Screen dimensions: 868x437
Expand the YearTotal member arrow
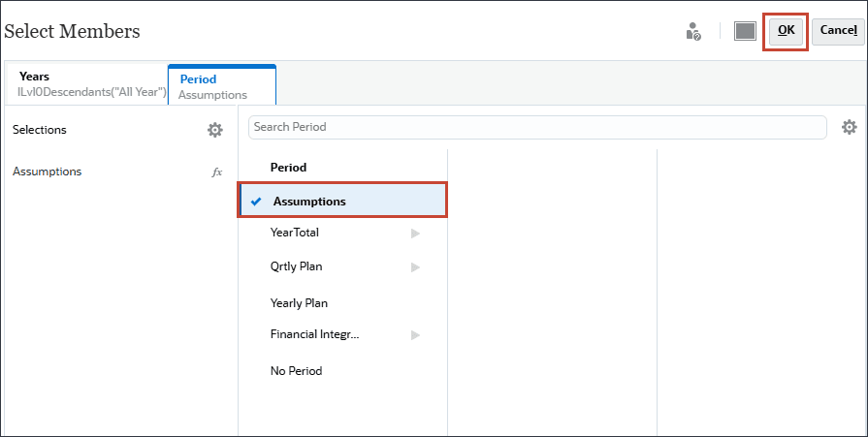[x=415, y=233]
